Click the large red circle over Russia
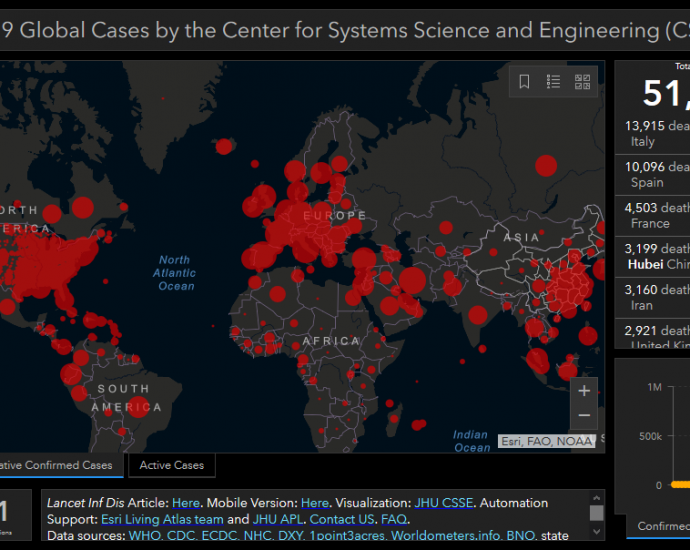690x550 pixels. tap(546, 166)
